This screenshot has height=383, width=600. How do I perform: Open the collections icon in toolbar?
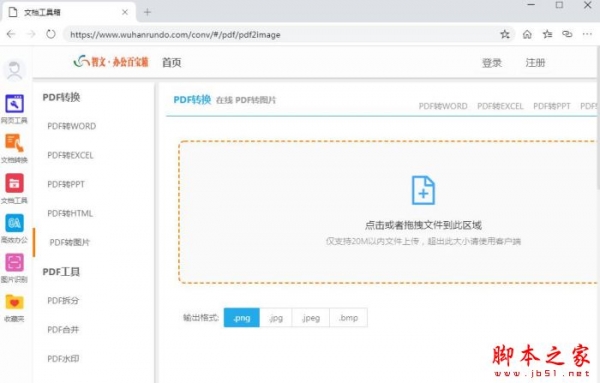(x=567, y=34)
